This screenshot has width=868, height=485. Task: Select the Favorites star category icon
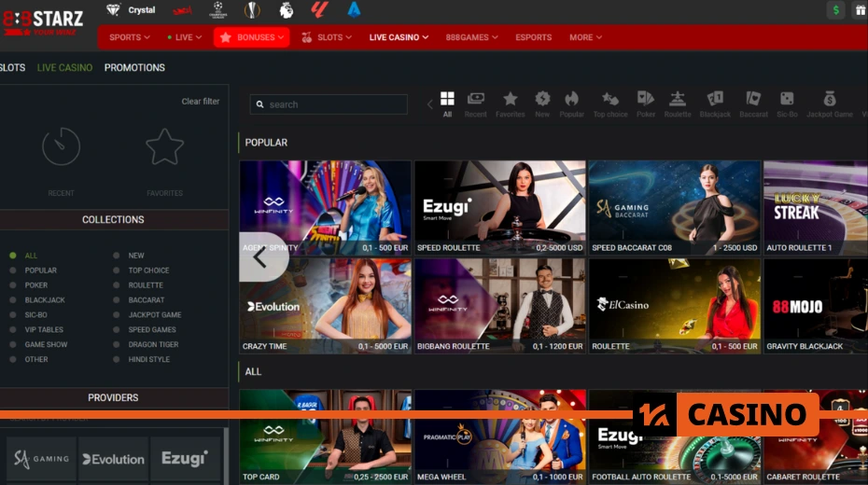(x=510, y=104)
